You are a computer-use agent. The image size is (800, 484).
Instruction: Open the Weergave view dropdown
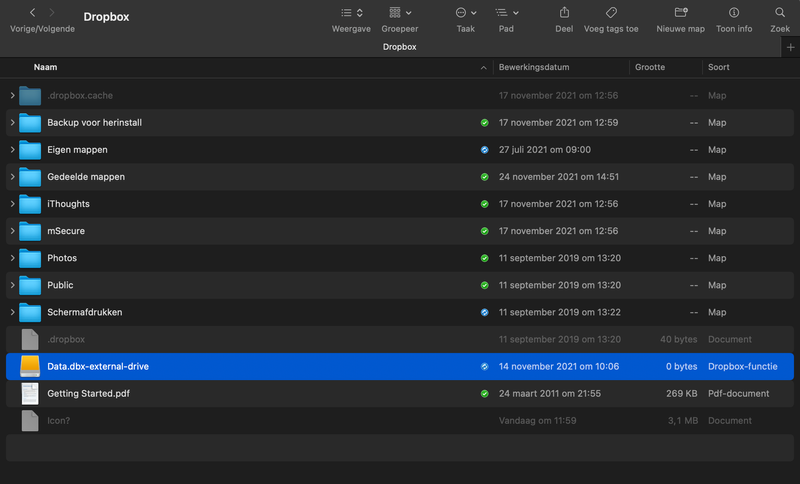(351, 13)
